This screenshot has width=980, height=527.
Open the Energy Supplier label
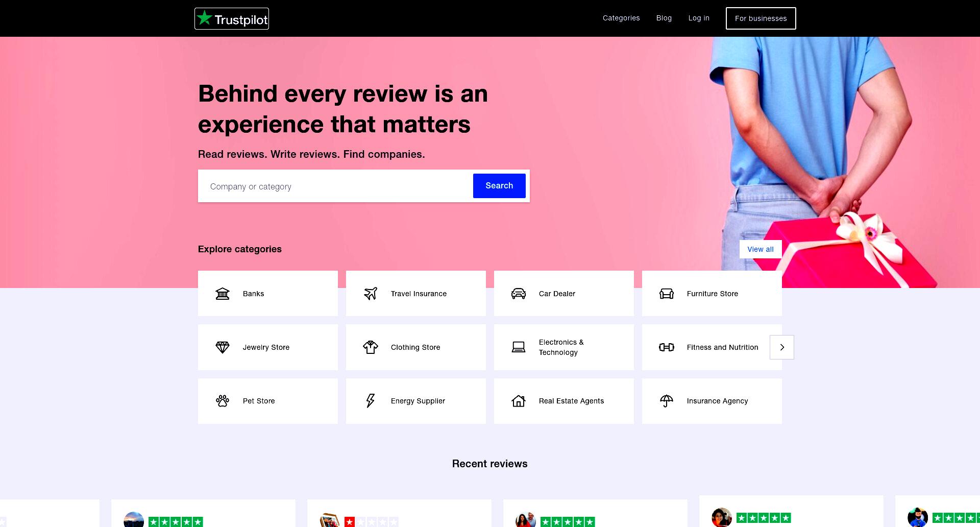click(418, 401)
